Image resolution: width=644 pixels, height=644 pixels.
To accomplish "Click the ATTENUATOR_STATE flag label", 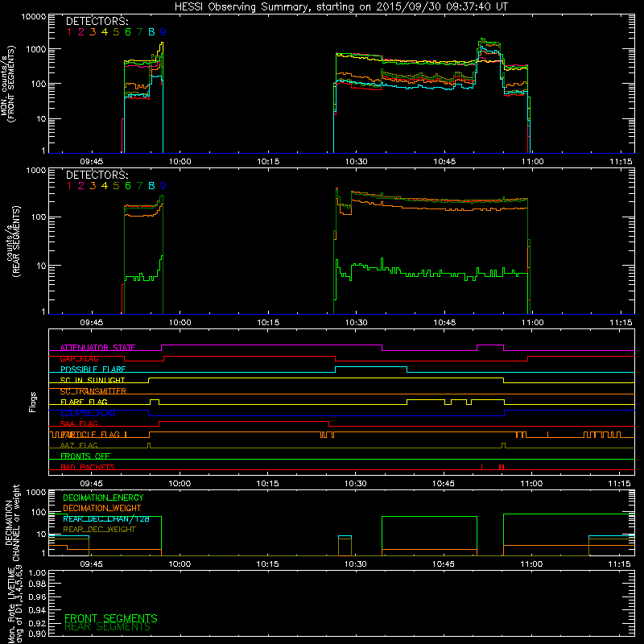I will [97, 348].
